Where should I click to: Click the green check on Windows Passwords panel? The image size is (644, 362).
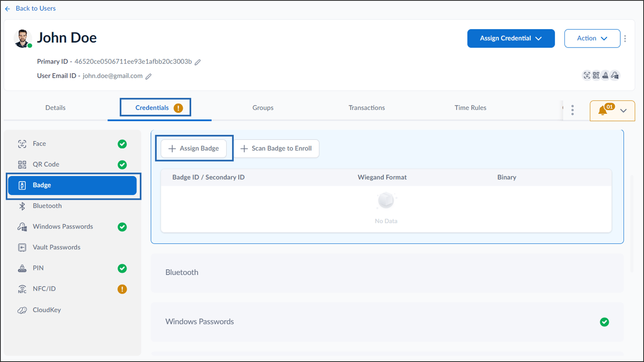[x=604, y=322]
